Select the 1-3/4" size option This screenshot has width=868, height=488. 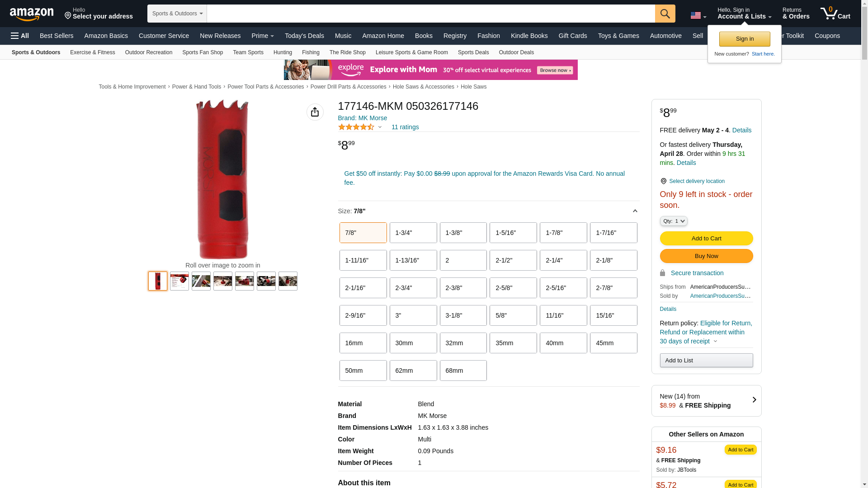(413, 233)
